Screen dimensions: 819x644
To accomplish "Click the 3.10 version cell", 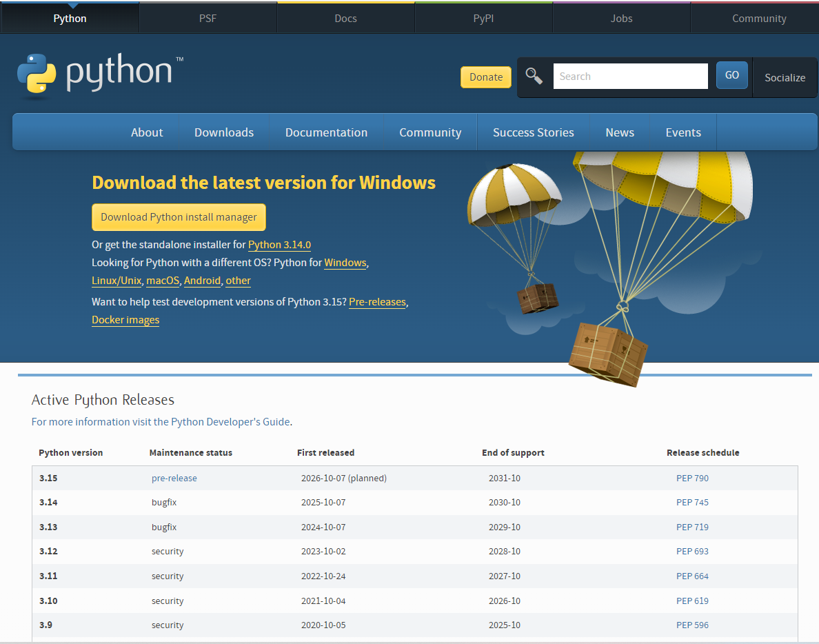I will [x=48, y=601].
